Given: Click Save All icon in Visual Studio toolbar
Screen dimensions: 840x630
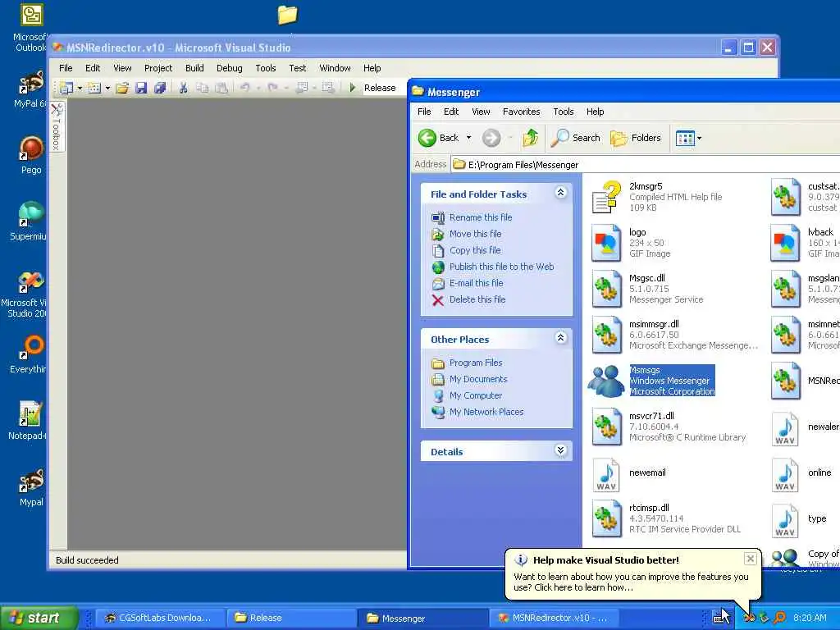Looking at the screenshot, I should 160,88.
